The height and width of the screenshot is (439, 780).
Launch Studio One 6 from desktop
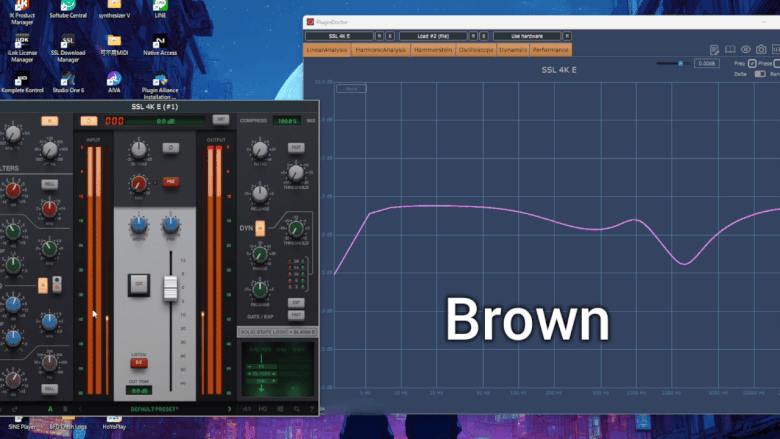click(x=67, y=82)
